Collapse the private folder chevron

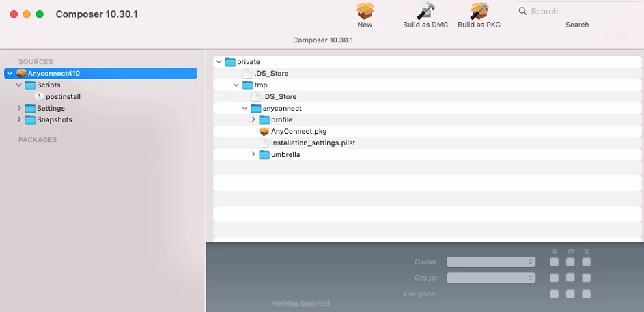pos(219,62)
